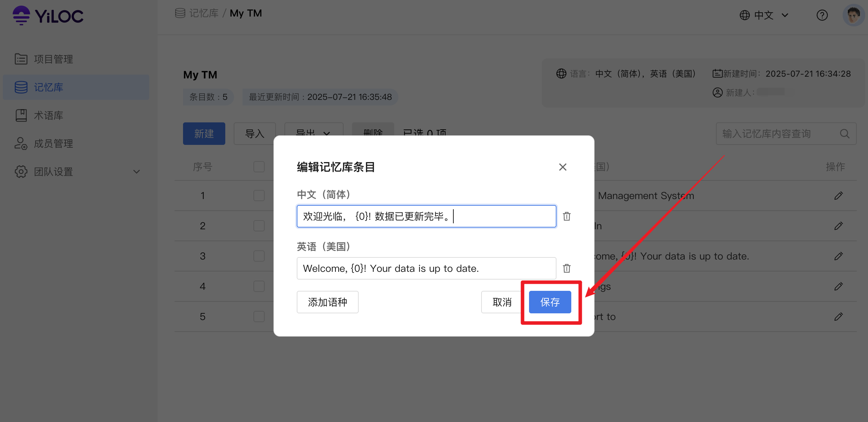Click the 新建 button

pos(204,134)
